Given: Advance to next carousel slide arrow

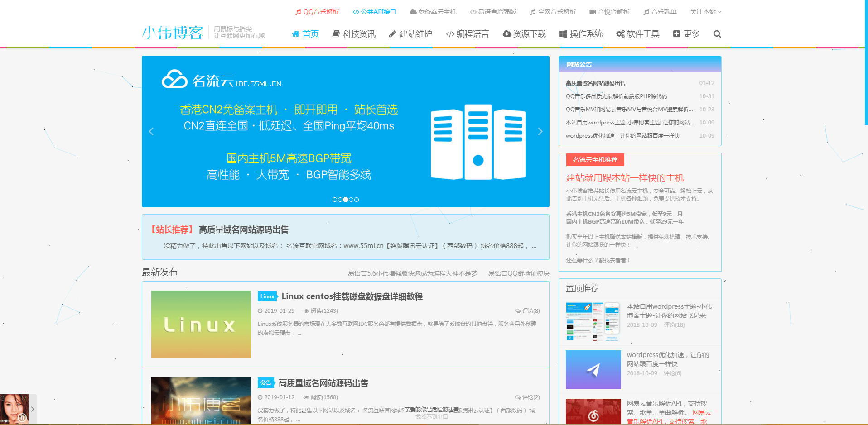Looking at the screenshot, I should 540,132.
